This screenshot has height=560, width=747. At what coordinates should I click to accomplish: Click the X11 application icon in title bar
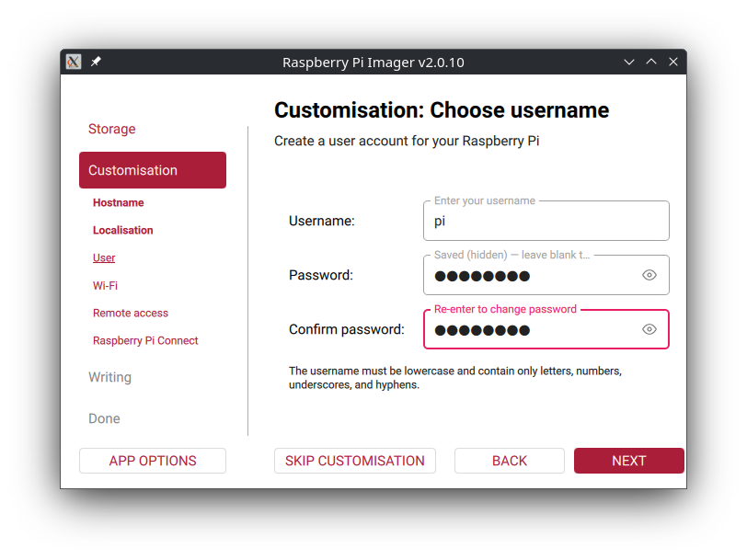[x=74, y=62]
